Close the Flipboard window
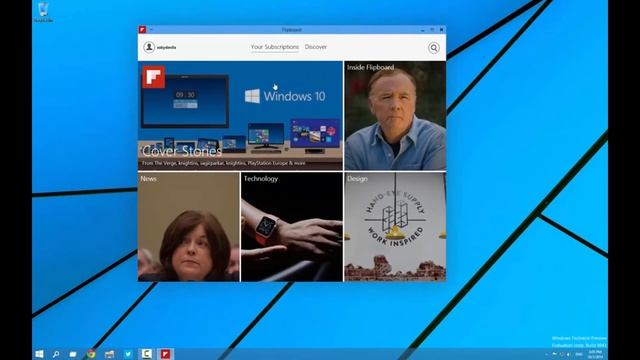 (x=441, y=30)
